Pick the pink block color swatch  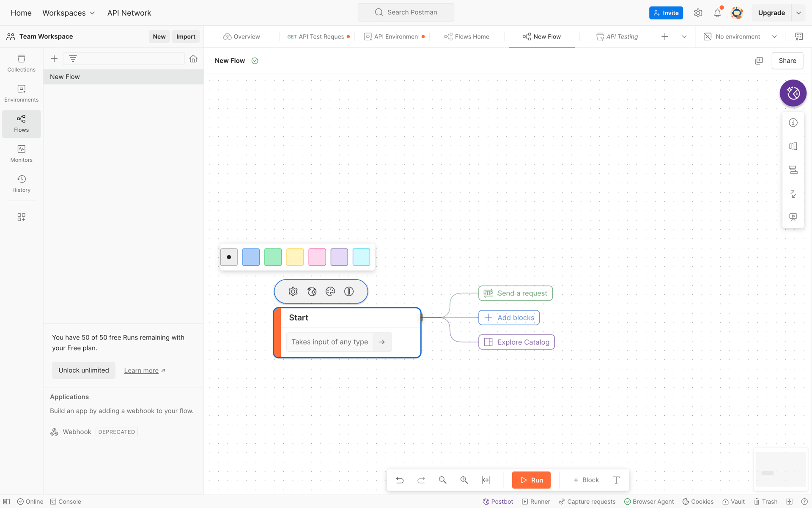point(317,257)
